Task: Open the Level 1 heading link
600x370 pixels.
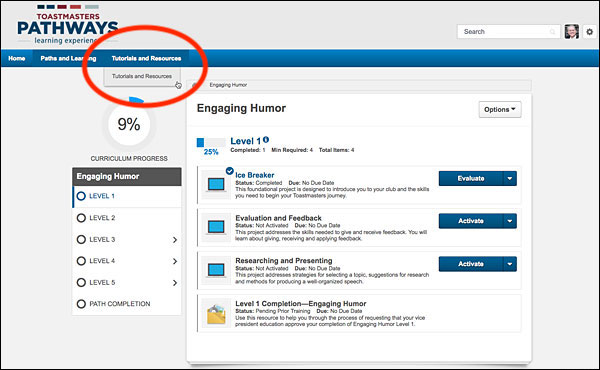Action: pyautogui.click(x=245, y=141)
